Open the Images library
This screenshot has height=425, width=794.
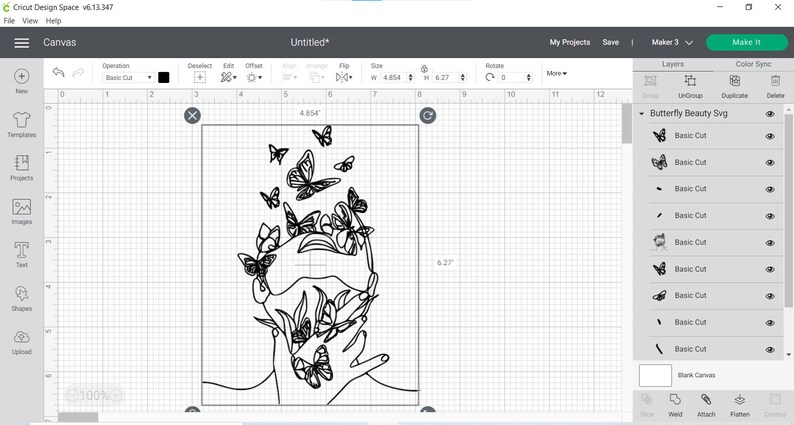click(21, 211)
